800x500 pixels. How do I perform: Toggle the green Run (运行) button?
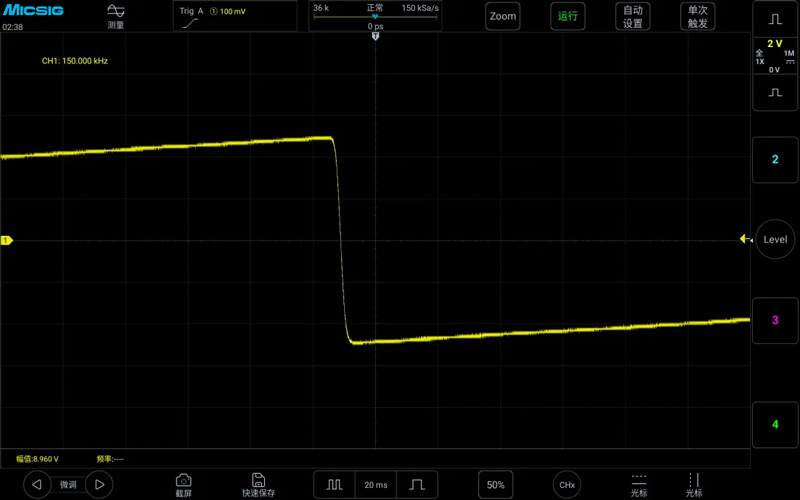coord(567,16)
